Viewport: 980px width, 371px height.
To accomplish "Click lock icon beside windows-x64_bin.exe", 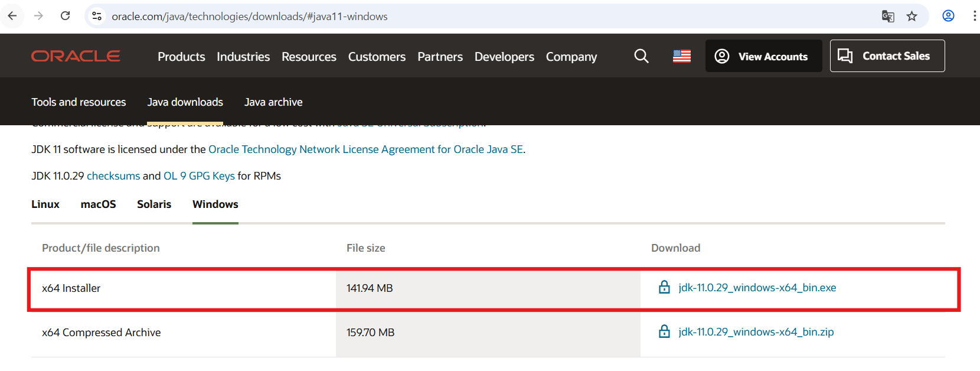I will (x=664, y=287).
